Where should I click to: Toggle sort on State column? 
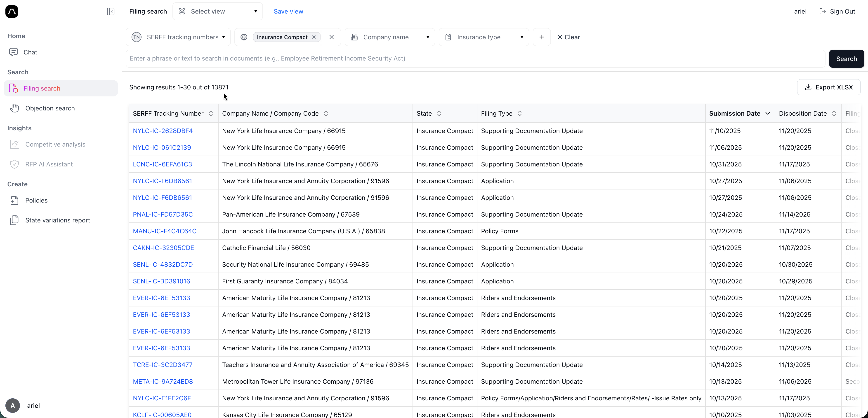(439, 113)
